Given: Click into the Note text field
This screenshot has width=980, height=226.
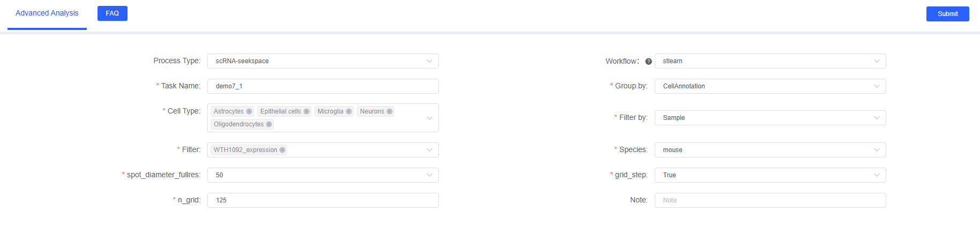Looking at the screenshot, I should pos(770,200).
